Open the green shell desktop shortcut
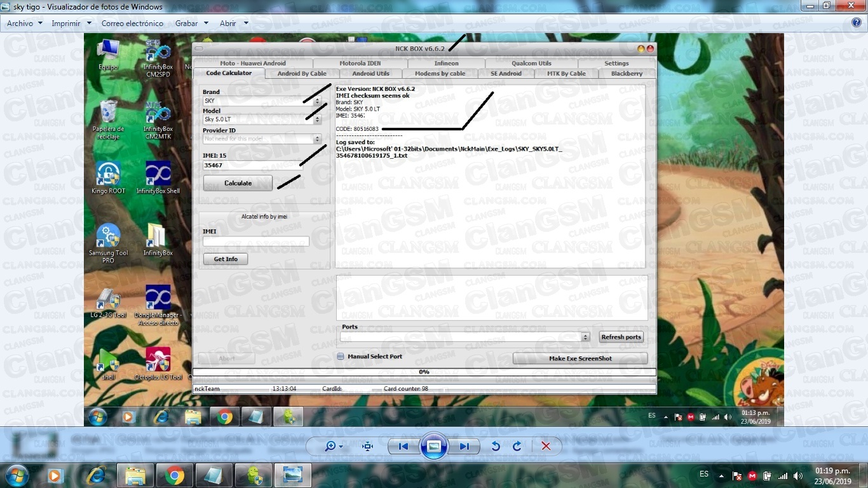This screenshot has width=868, height=488. 108,363
